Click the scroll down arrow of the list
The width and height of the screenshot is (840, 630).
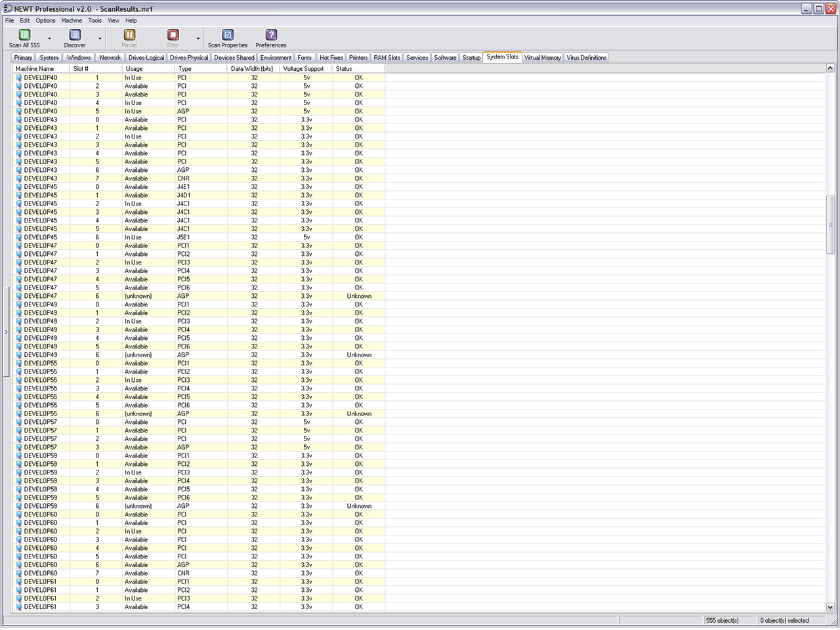[830, 607]
